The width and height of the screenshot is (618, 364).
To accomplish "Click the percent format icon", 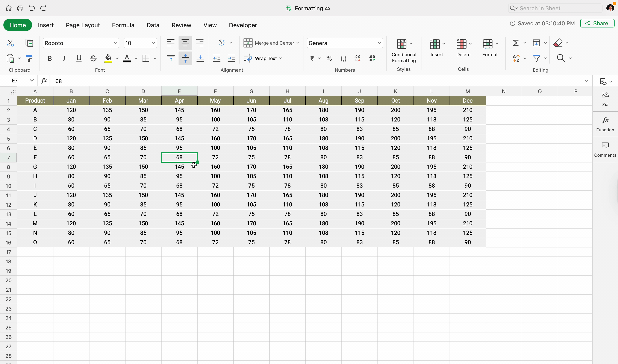I will pyautogui.click(x=329, y=58).
